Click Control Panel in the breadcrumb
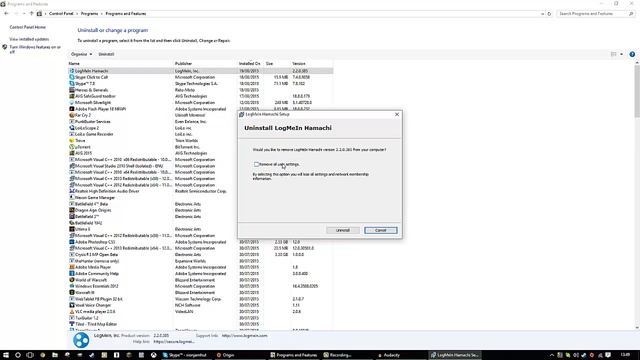Screen dimensions: 640x360 pyautogui.click(x=61, y=13)
